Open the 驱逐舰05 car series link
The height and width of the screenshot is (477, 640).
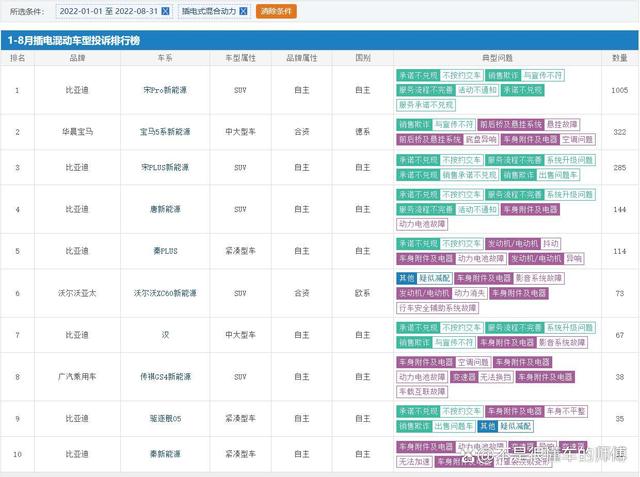pos(165,419)
